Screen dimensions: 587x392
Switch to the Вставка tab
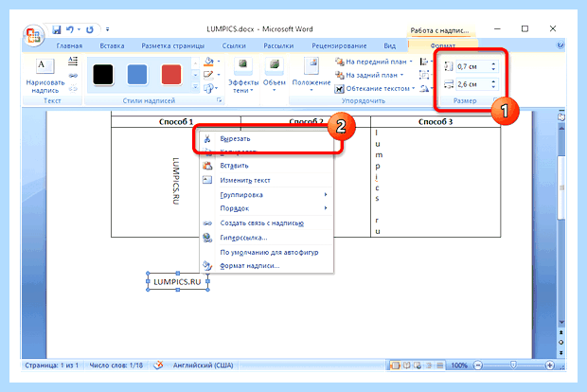[112, 45]
